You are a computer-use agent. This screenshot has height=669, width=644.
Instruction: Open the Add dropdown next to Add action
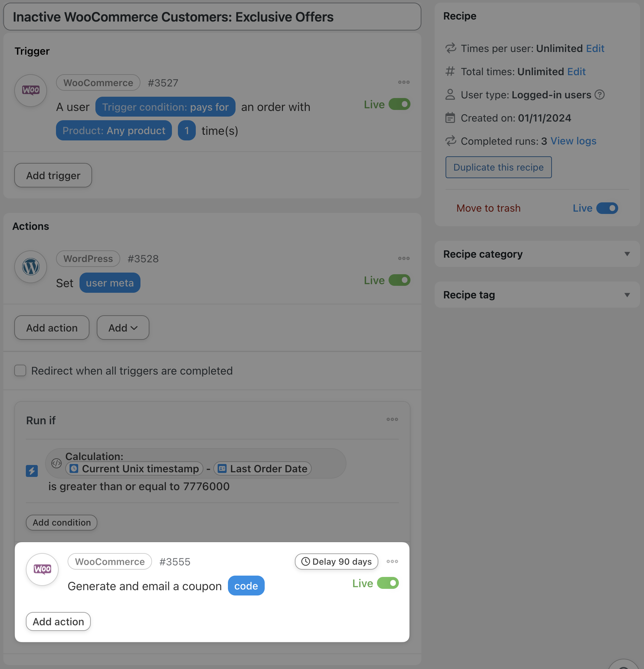[x=123, y=328]
